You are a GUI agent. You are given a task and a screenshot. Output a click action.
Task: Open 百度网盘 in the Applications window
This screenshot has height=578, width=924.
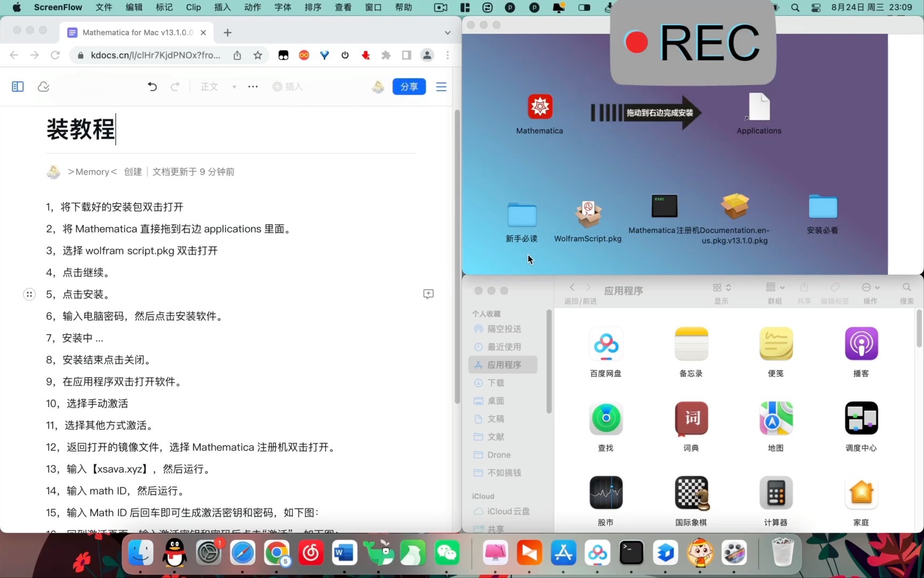pos(606,344)
